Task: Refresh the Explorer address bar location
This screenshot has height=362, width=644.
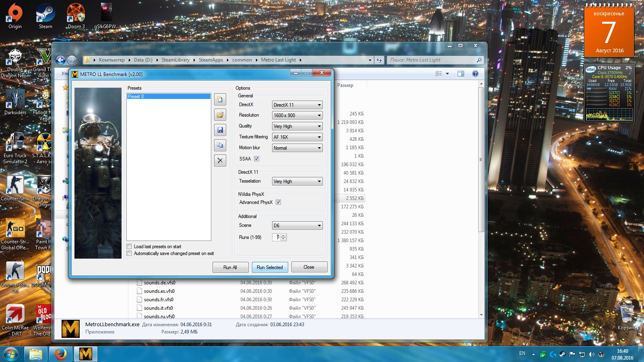Action: click(x=379, y=60)
